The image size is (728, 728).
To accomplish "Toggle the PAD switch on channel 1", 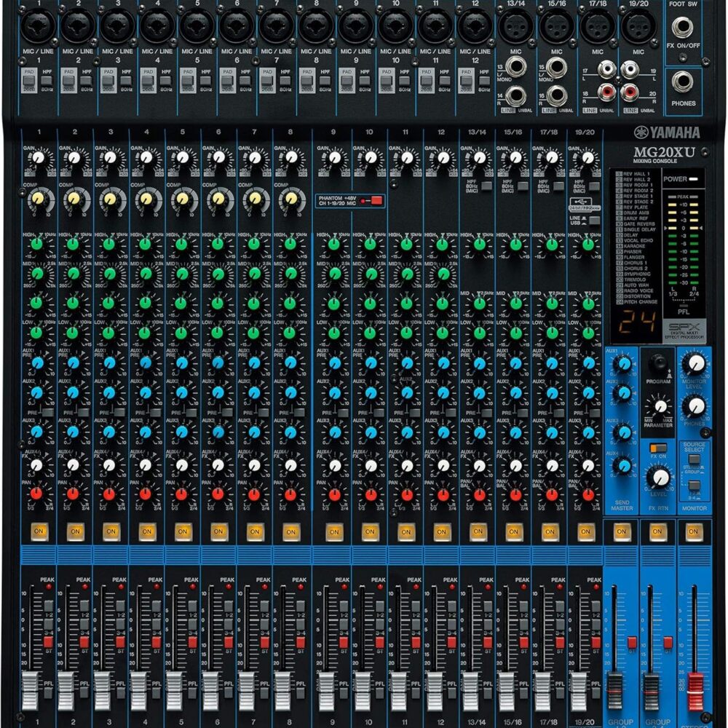I will point(29,81).
